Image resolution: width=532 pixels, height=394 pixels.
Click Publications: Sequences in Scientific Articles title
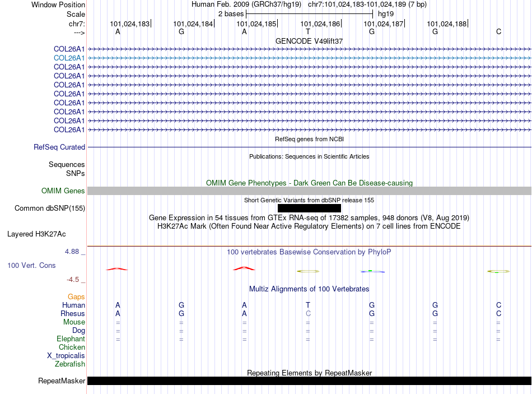[309, 156]
